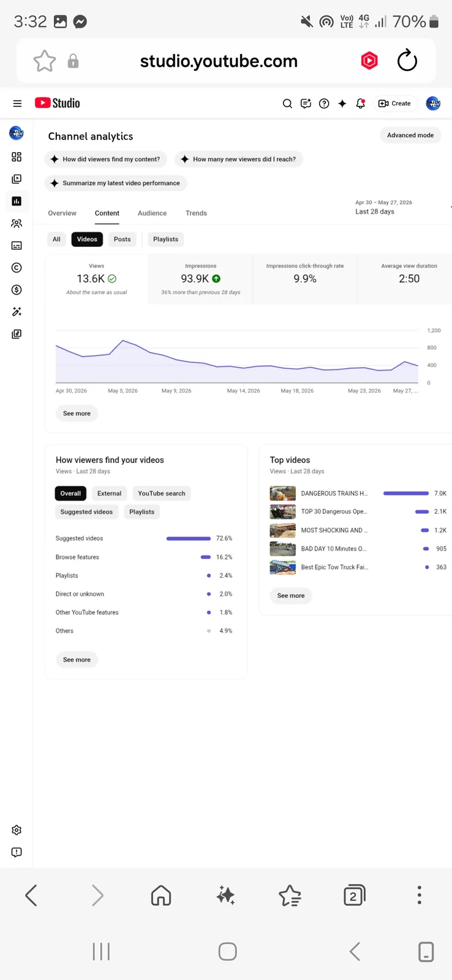
Task: Select Impressions click-through rate card
Action: tap(305, 279)
